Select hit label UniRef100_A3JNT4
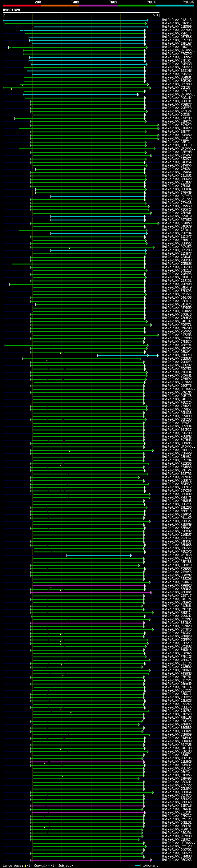This screenshot has height=868, width=197. coord(177,755)
